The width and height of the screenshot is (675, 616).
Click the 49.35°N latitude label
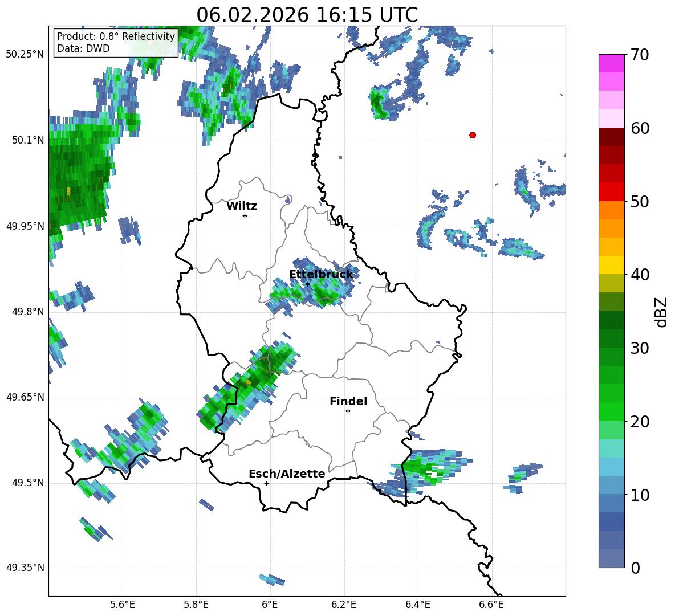tap(25, 568)
